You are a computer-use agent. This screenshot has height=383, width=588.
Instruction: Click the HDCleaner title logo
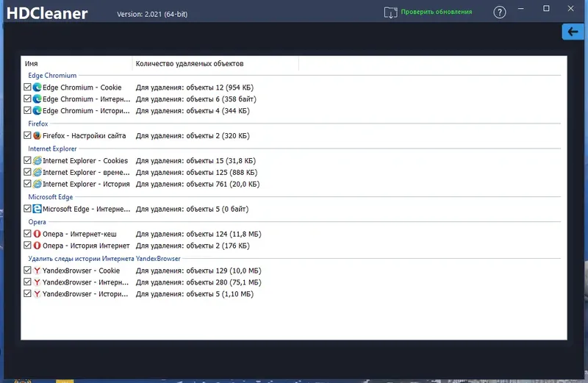47,13
